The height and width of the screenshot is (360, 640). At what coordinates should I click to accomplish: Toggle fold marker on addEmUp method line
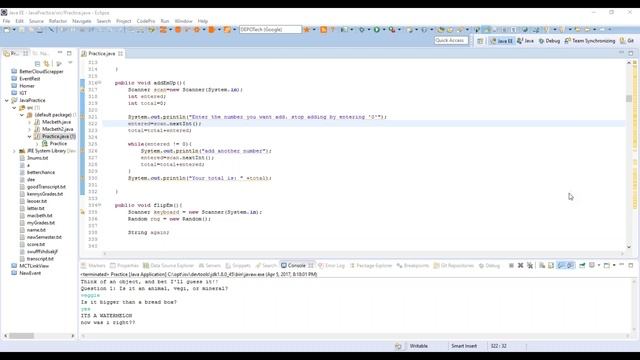pyautogui.click(x=100, y=83)
